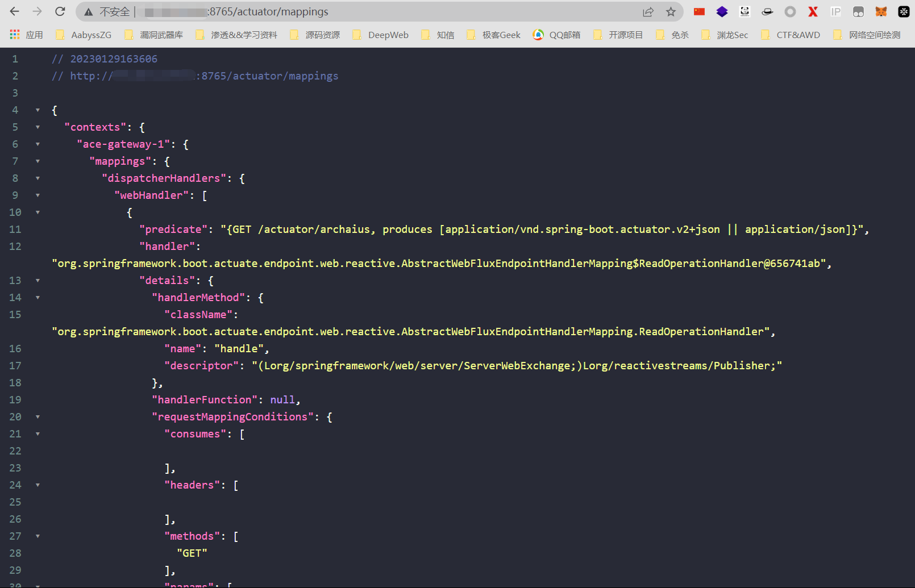This screenshot has height=588, width=915.
Task: Open the panda extension icon
Action: tap(745, 12)
